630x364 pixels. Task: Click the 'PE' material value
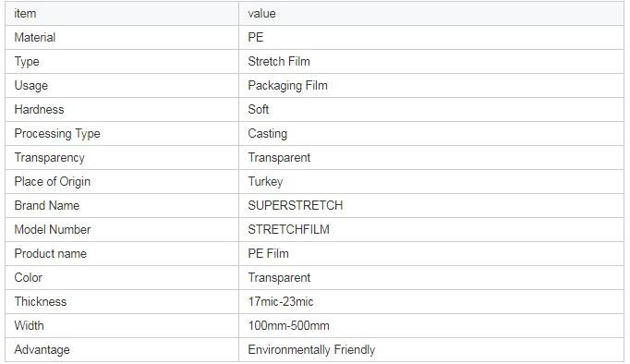pos(256,37)
